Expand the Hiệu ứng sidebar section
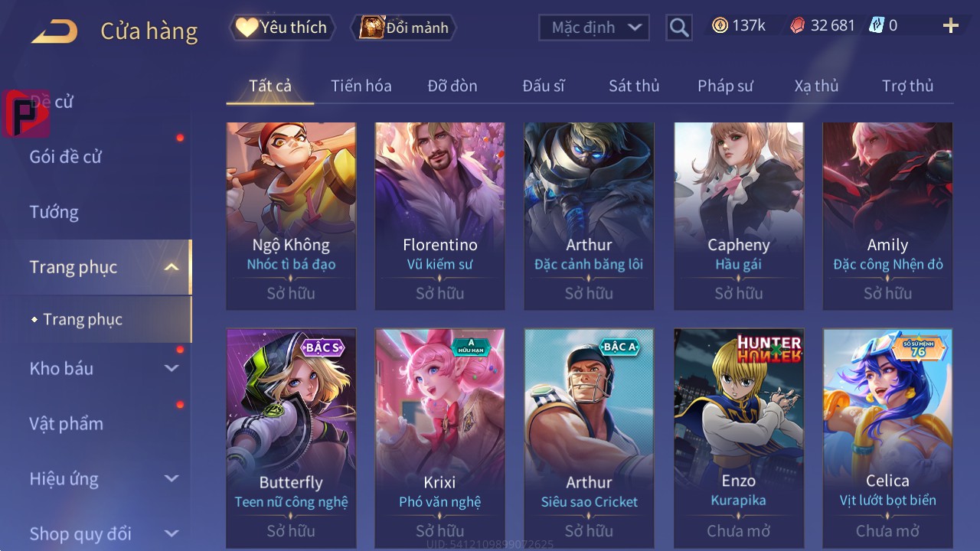Screen dimensions: 980x551 coord(171,478)
